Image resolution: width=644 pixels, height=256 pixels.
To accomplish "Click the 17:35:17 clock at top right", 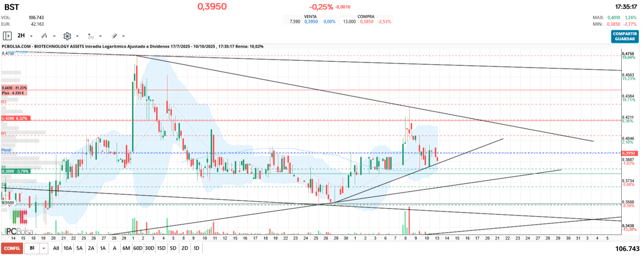I will point(626,7).
